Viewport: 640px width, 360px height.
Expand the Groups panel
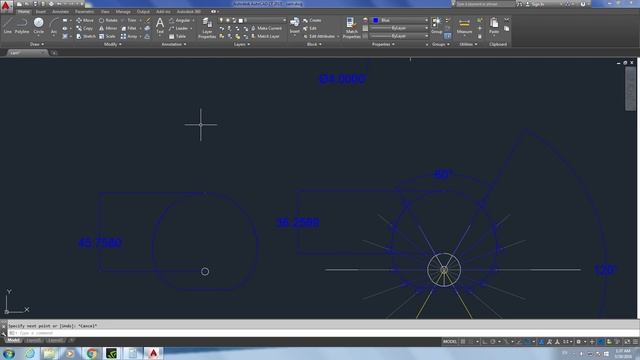[x=441, y=44]
